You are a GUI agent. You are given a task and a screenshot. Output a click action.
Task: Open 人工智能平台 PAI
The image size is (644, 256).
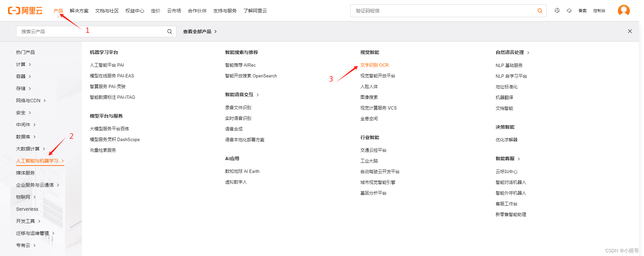click(x=107, y=65)
